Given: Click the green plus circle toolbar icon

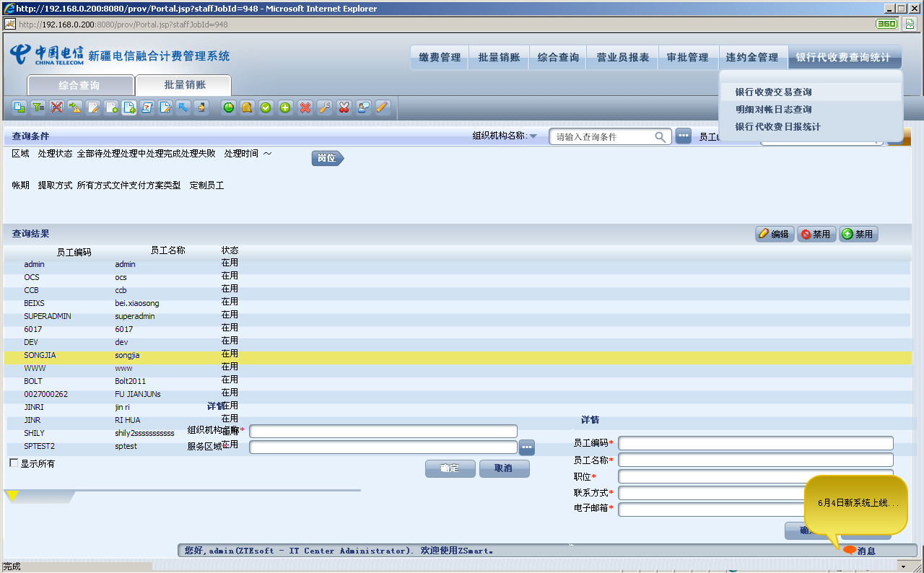Looking at the screenshot, I should click(285, 108).
